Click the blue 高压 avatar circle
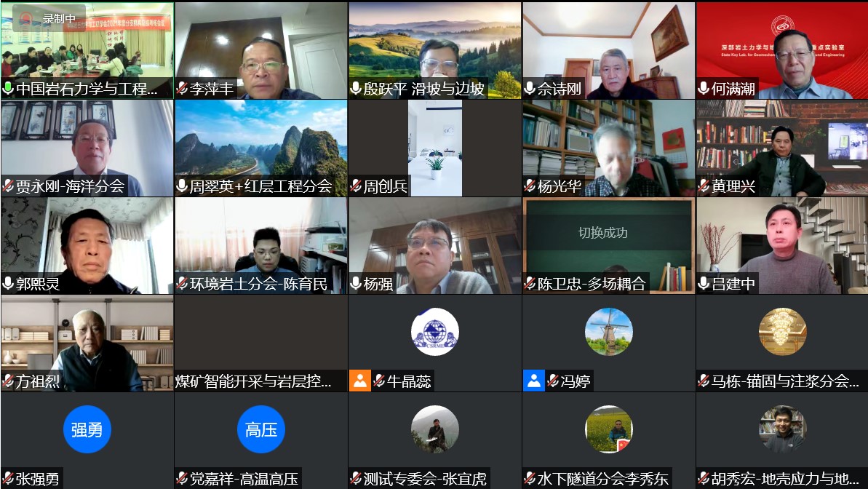This screenshot has width=868, height=489. 260,429
